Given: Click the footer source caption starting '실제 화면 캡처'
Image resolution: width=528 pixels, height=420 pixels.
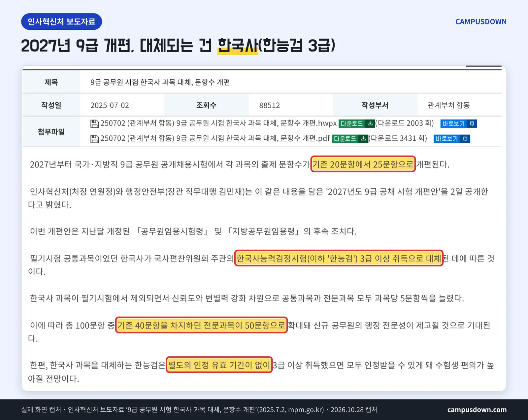Looking at the screenshot, I should (199, 410).
